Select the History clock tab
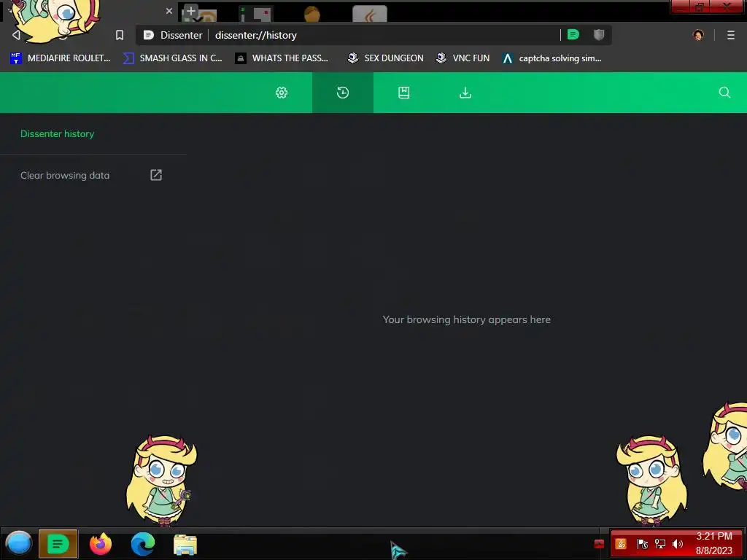Screen dimensions: 747x560 (343, 93)
